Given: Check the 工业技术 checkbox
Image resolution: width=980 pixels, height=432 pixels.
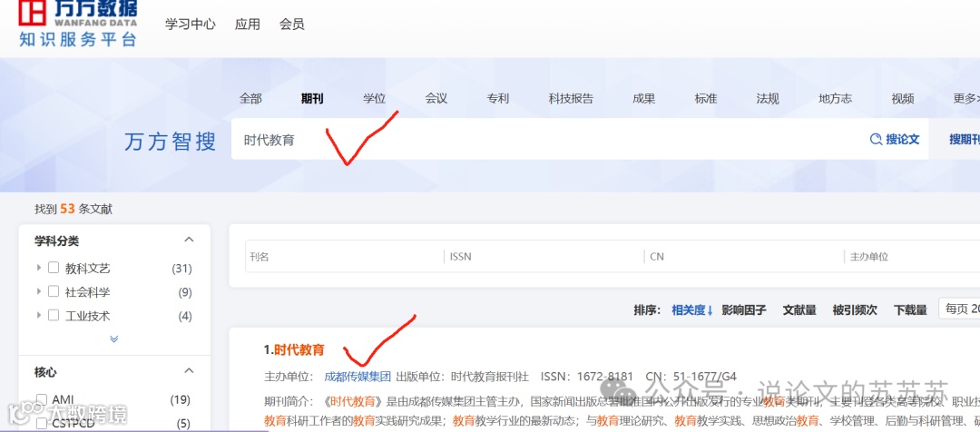Looking at the screenshot, I should 54,315.
